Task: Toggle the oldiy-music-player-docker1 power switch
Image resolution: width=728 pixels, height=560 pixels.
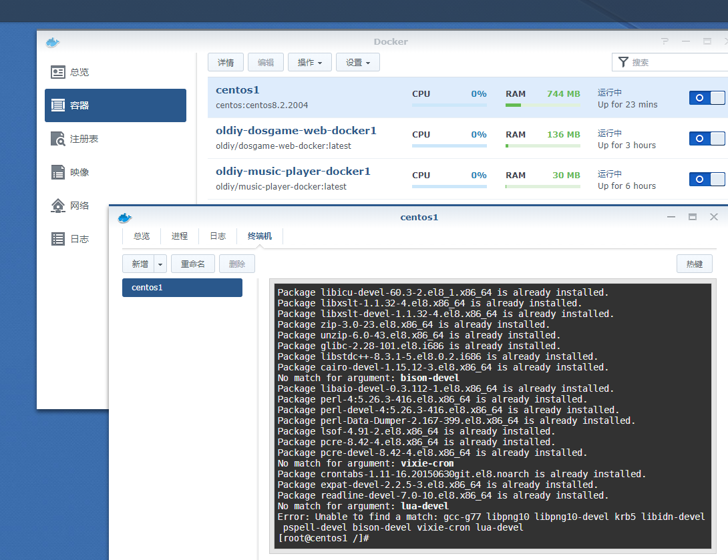Action: coord(707,179)
